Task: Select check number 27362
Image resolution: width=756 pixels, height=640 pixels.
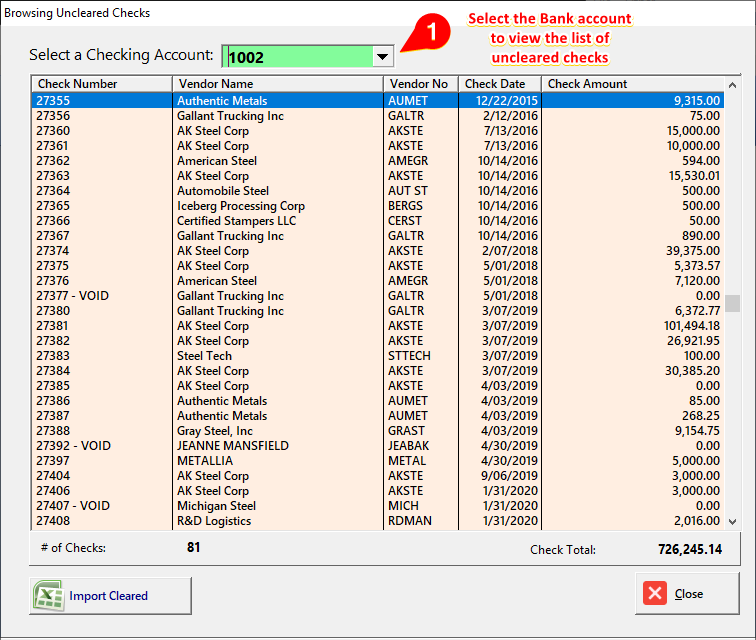Action: (x=53, y=161)
